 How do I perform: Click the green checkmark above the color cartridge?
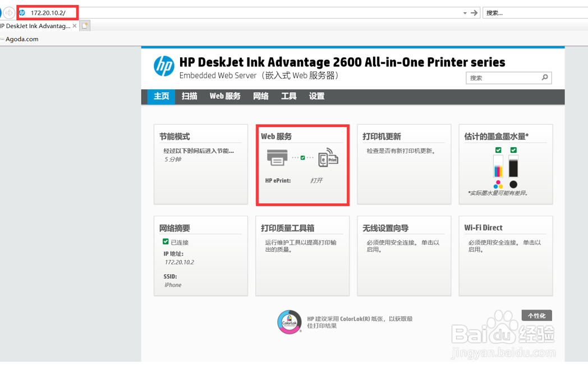pos(498,150)
